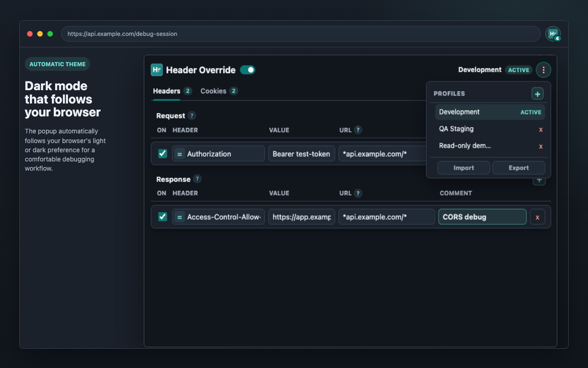
Task: Show help for Request section
Action: [192, 115]
